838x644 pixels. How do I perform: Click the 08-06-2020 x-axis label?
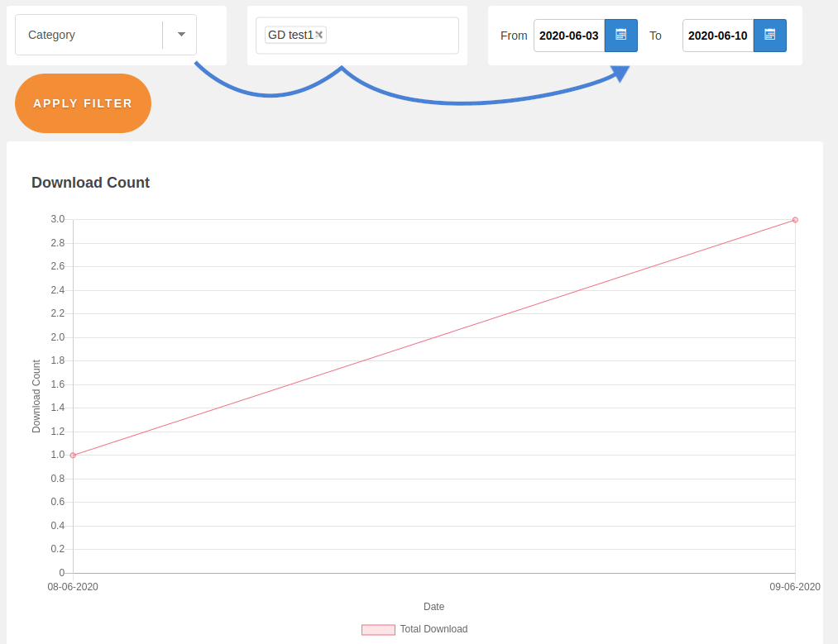(x=73, y=587)
